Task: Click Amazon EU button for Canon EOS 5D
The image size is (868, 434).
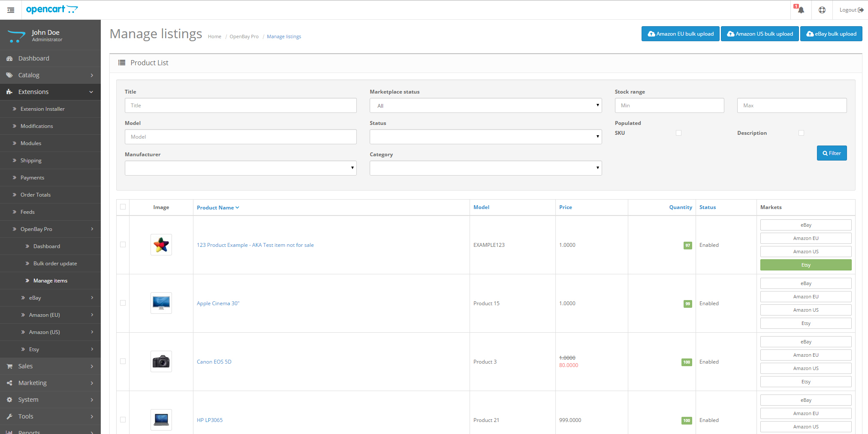Action: (806, 355)
